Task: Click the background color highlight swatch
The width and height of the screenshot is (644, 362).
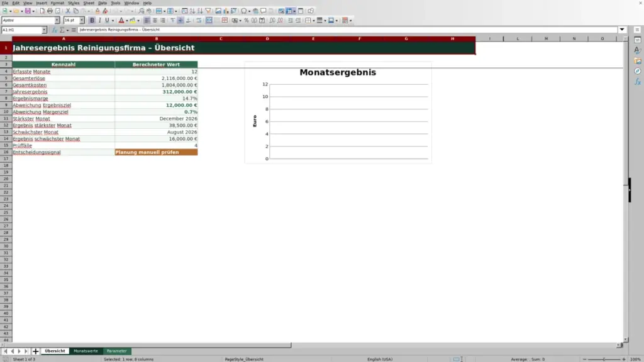Action: click(x=133, y=20)
